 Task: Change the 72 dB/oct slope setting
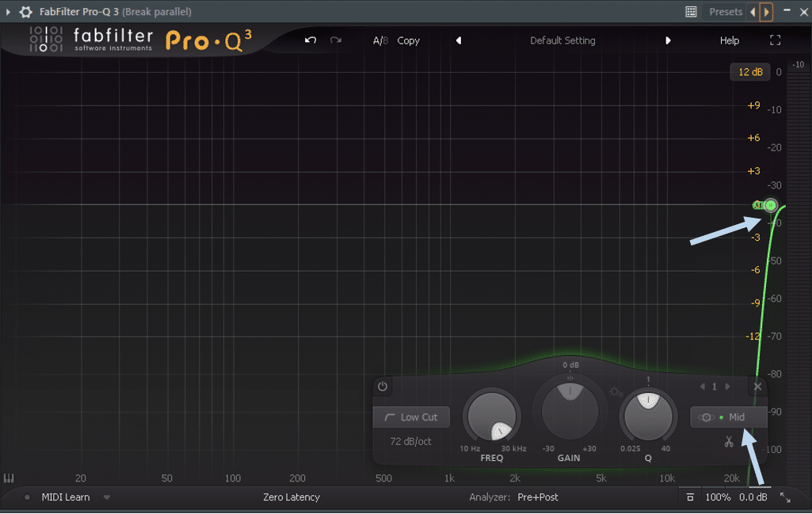(x=410, y=441)
